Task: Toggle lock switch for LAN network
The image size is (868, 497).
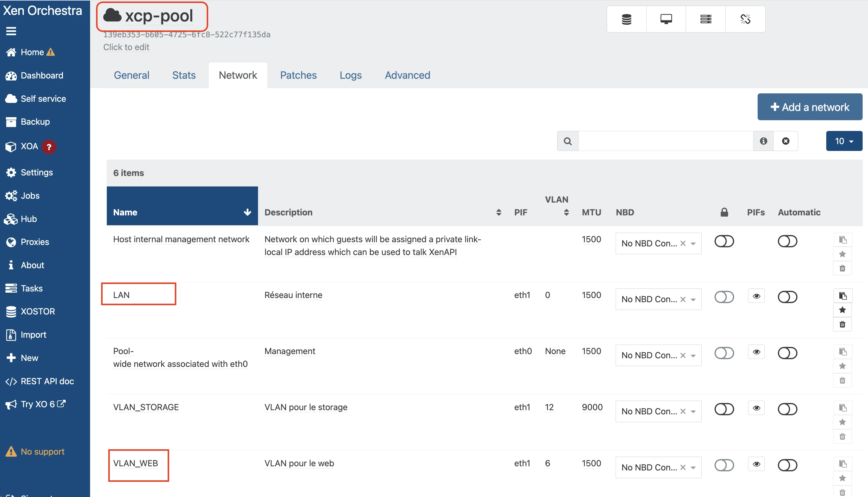Action: click(x=724, y=297)
